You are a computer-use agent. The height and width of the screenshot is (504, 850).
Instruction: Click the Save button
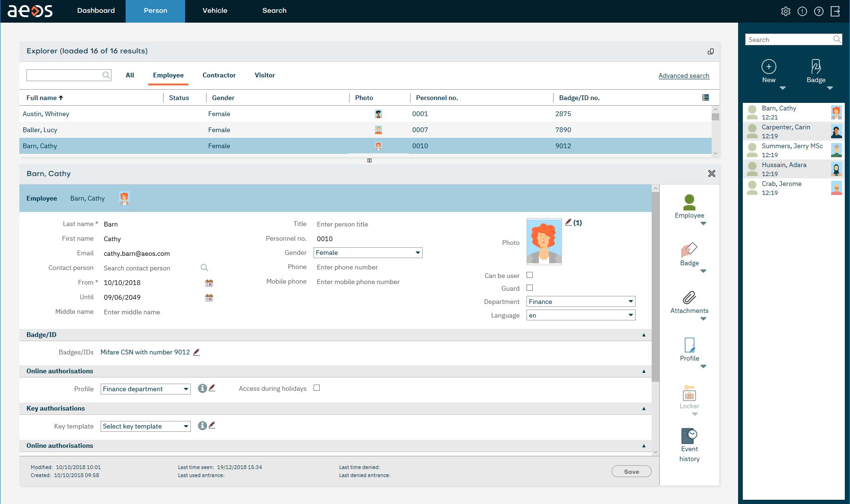[x=631, y=471]
